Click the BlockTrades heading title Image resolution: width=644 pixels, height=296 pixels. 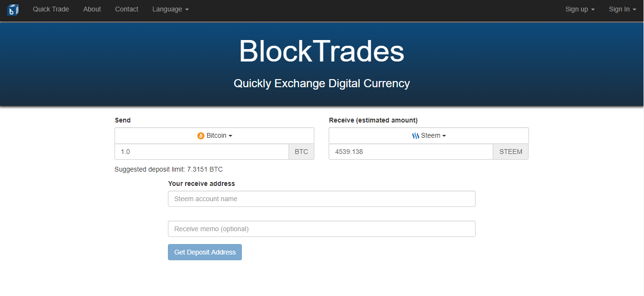(322, 51)
